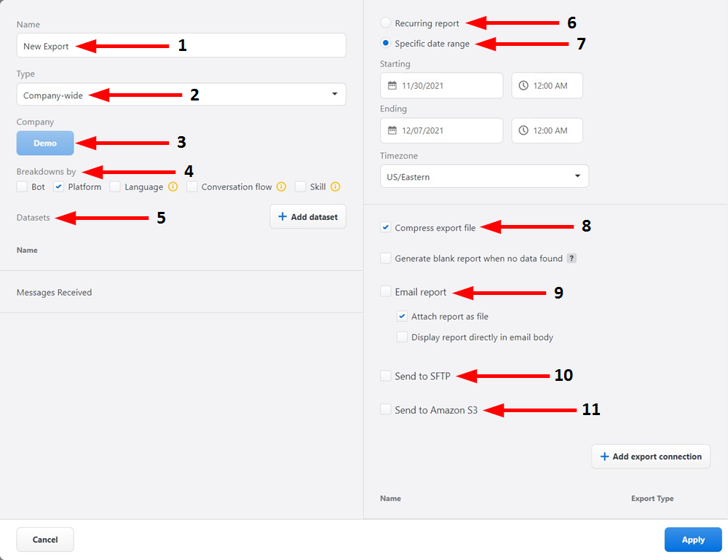Click the blue Apply button
The height and width of the screenshot is (560, 728).
[692, 540]
